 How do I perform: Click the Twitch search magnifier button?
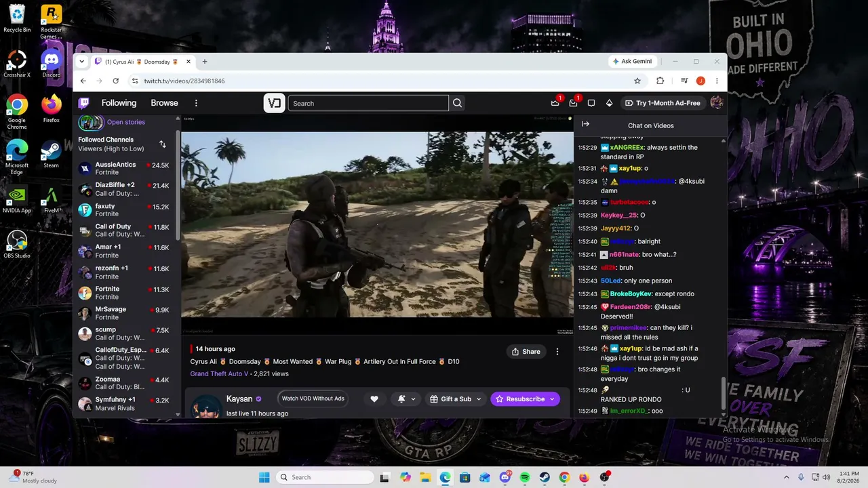[x=457, y=103]
